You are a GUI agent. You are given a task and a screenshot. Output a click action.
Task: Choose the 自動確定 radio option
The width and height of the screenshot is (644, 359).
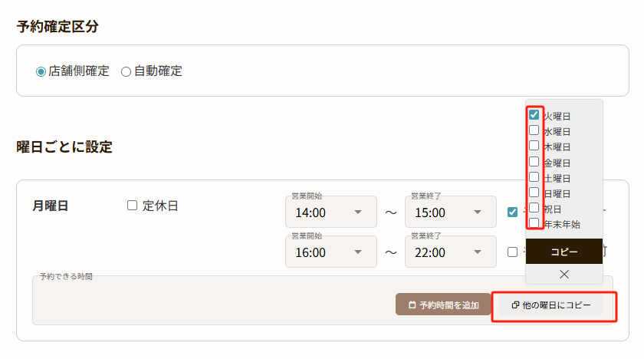pyautogui.click(x=126, y=72)
